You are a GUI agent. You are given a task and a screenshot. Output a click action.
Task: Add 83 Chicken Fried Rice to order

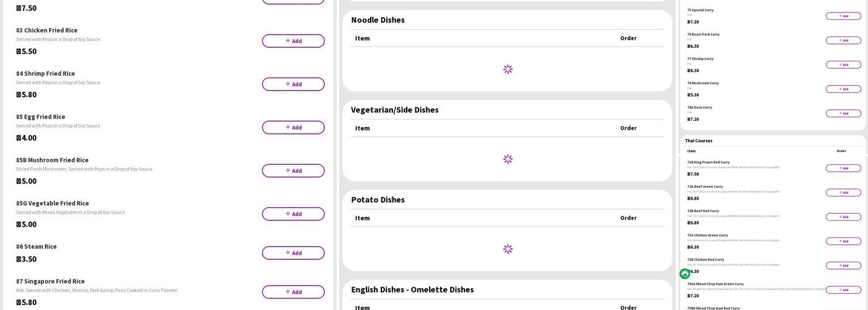coord(293,41)
